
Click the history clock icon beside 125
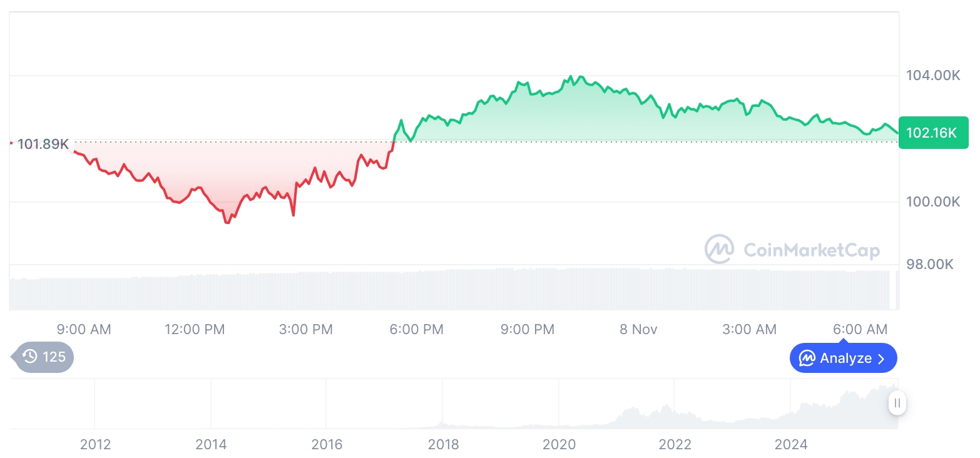click(x=30, y=357)
